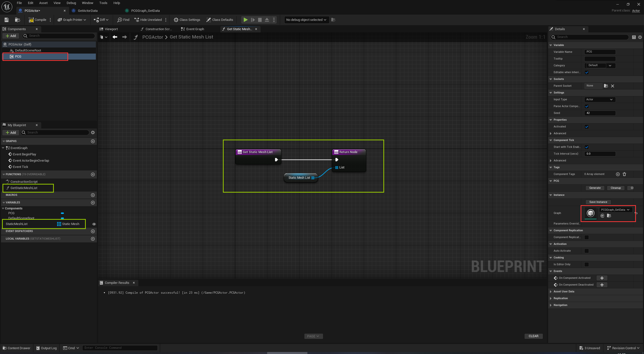Open the PCGGraph_GetData graph dropdown
This screenshot has height=354, width=644.
615,210
